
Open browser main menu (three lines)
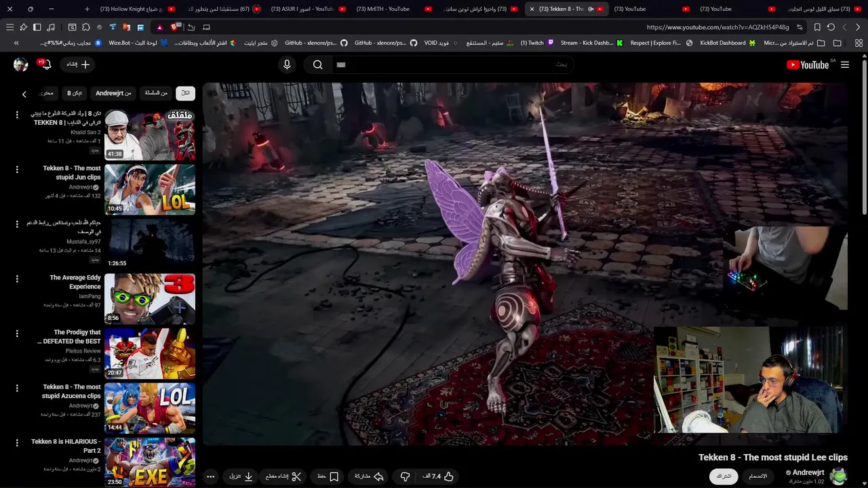coord(9,27)
